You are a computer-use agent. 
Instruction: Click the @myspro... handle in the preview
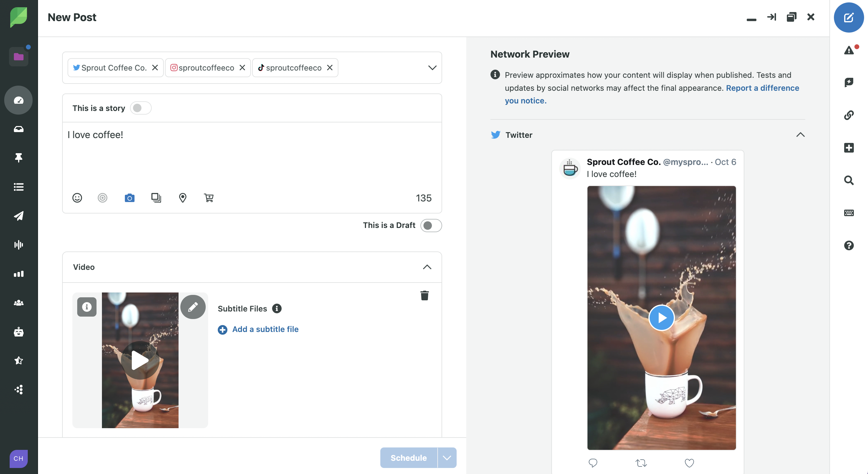[685, 162]
